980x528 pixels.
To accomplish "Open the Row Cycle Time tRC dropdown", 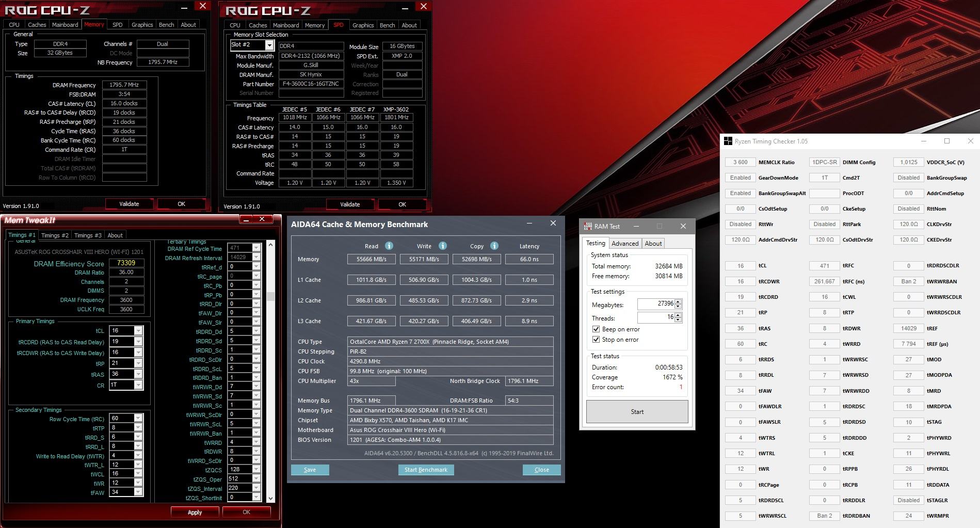I will [138, 419].
